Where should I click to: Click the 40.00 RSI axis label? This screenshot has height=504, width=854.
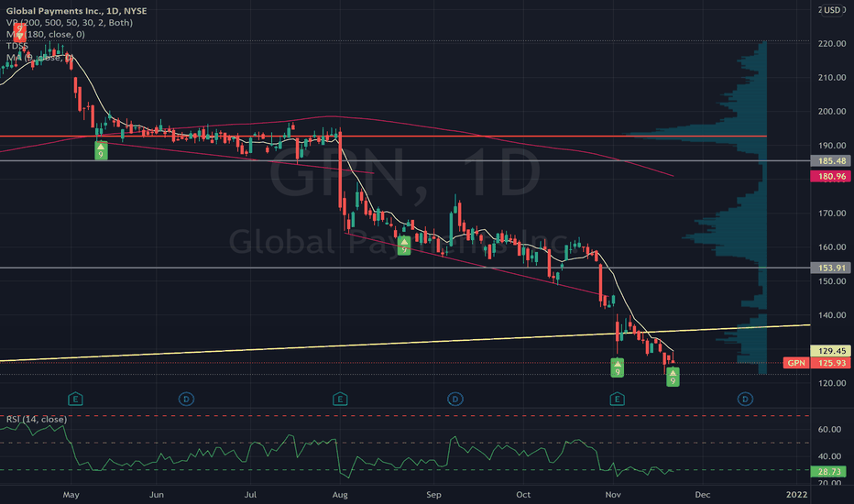(x=829, y=456)
